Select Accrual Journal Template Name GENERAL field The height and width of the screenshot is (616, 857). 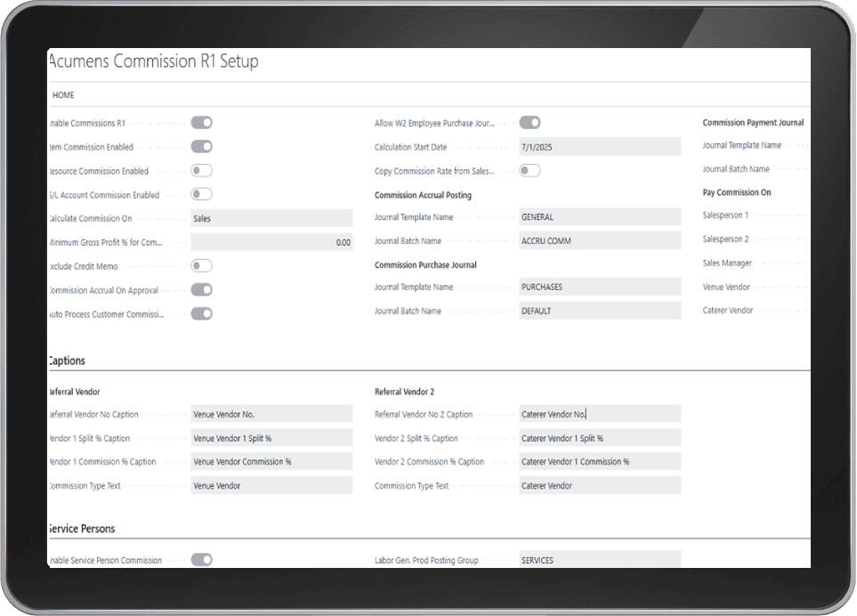point(600,217)
